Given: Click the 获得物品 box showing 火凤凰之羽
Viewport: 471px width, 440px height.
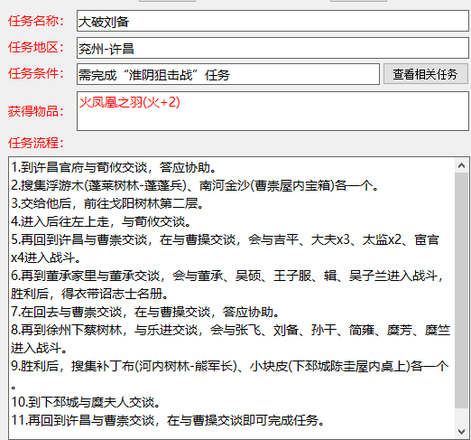Looking at the screenshot, I should (x=273, y=111).
